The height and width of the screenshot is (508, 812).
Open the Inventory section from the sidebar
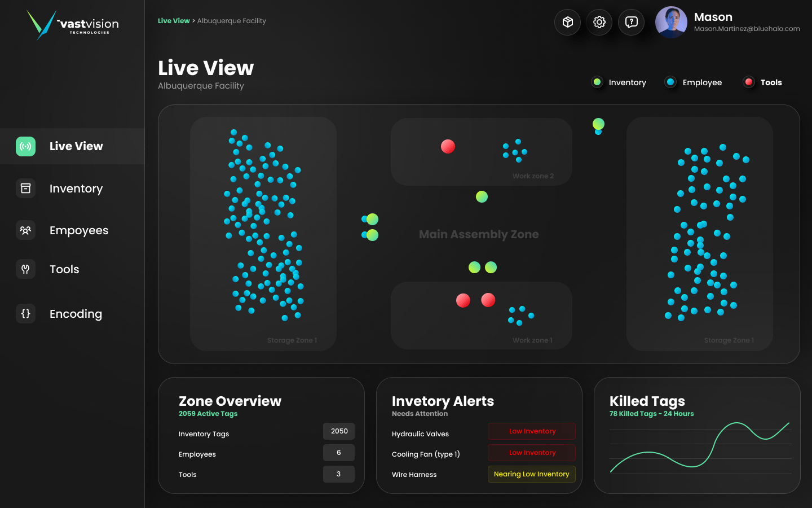tap(25, 188)
